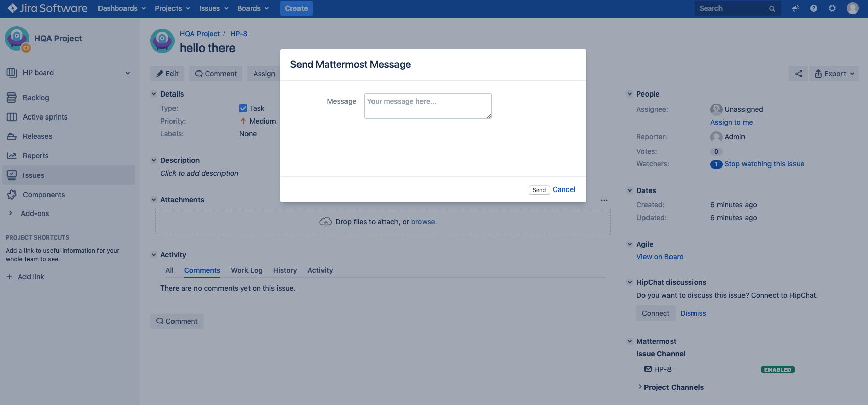Click the Stop watching this issue link
Image resolution: width=868 pixels, height=405 pixels.
pos(764,164)
